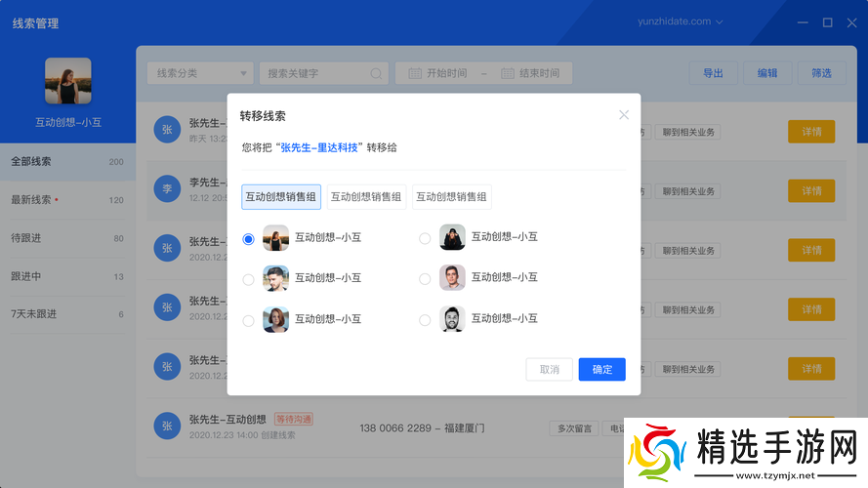Expand the yunzhidate.com account menu
The height and width of the screenshot is (488, 868).
click(x=681, y=21)
